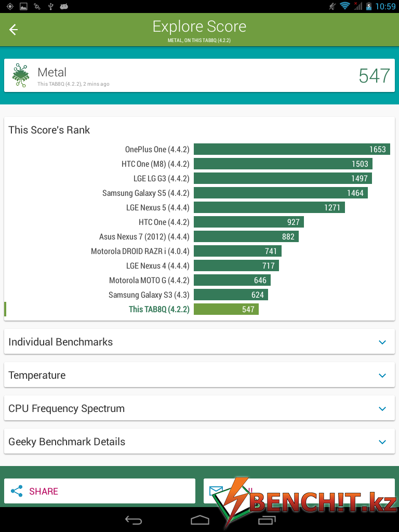Select the HTC One 927 bar
399x532 pixels.
click(249, 222)
